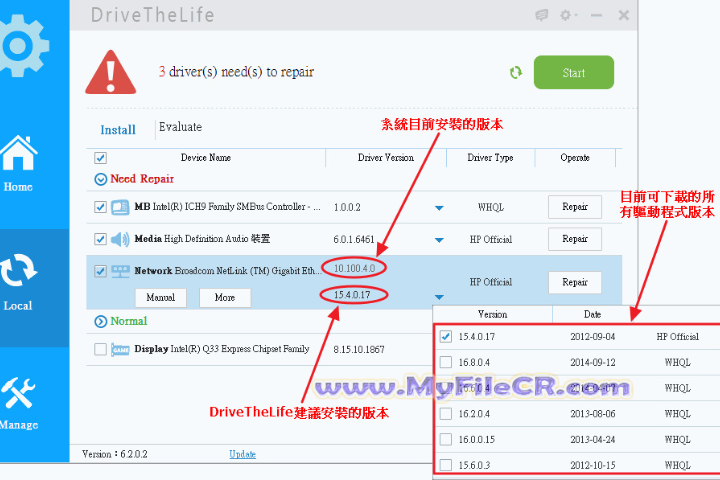The width and height of the screenshot is (720, 480).
Task: Click the Driver Type column header
Action: pos(490,158)
